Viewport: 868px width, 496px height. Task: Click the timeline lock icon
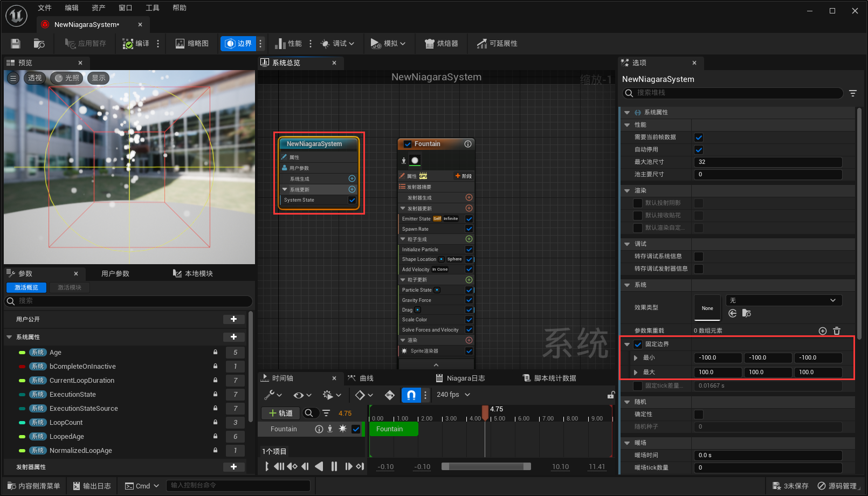[x=611, y=395]
